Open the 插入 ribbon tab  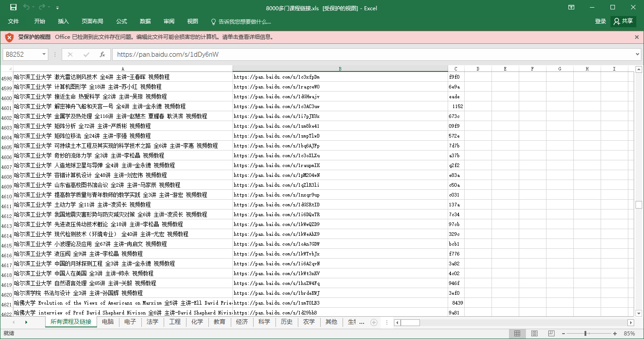pos(64,21)
